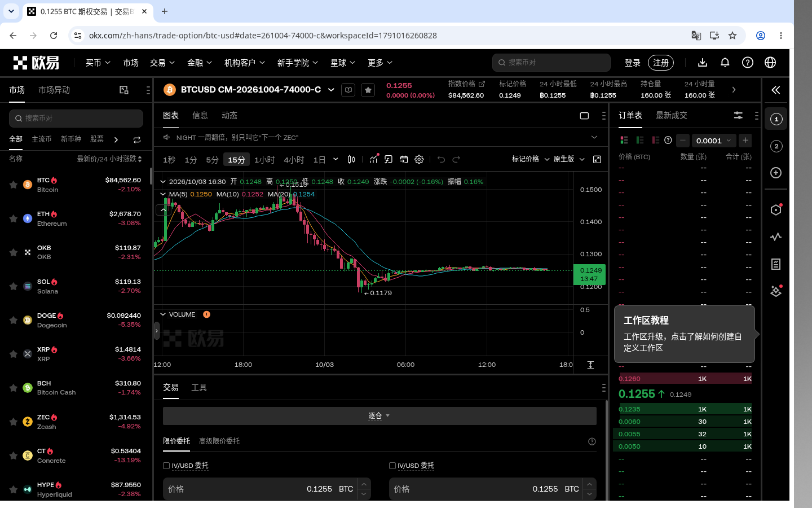Open language globe icon

tap(770, 63)
